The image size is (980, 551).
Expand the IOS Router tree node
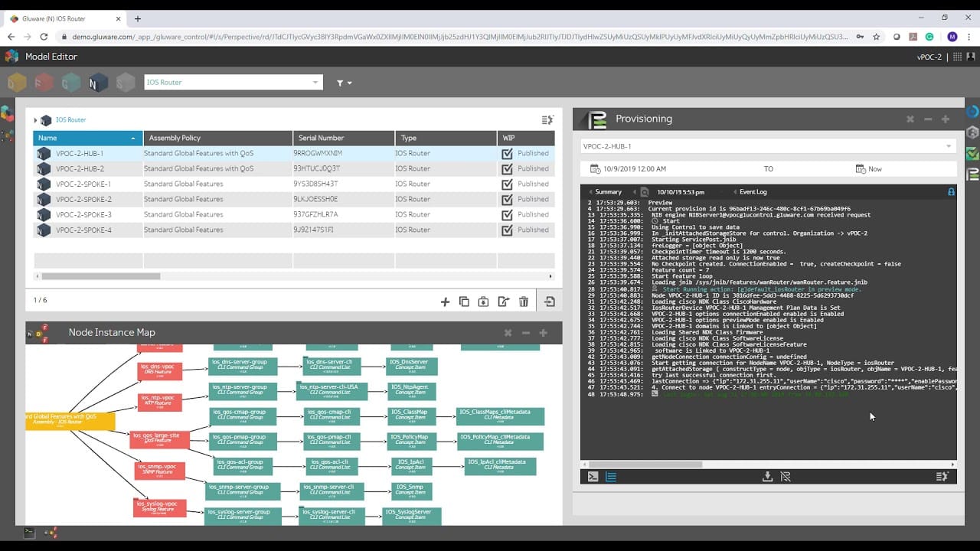coord(35,120)
